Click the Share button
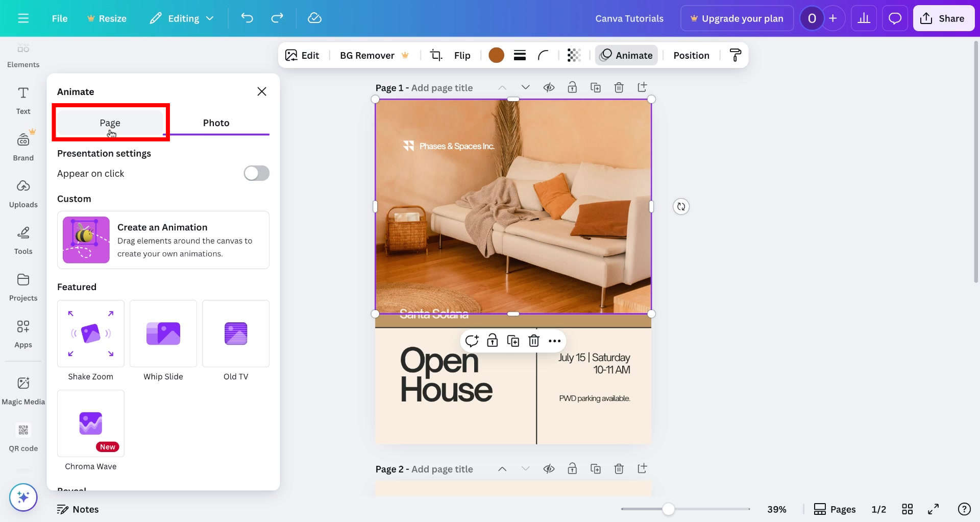The image size is (980, 522). click(x=943, y=18)
